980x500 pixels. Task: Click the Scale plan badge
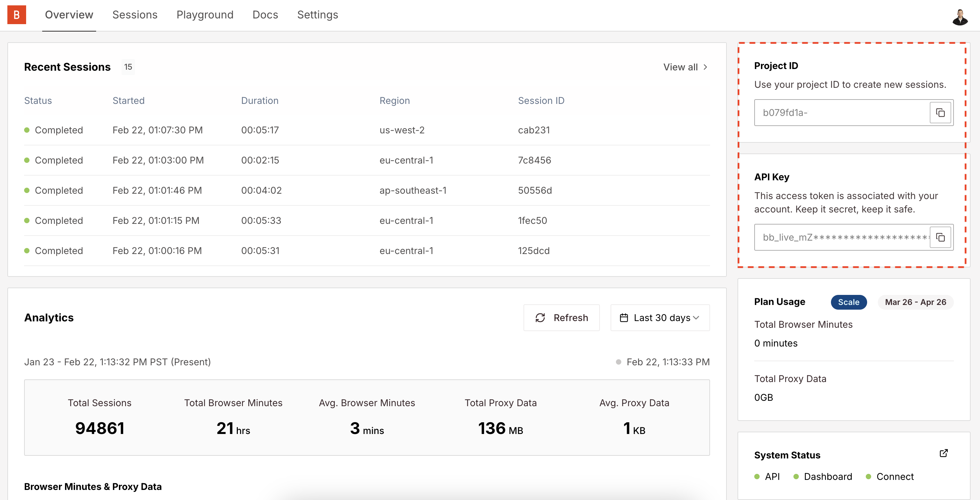[849, 302]
